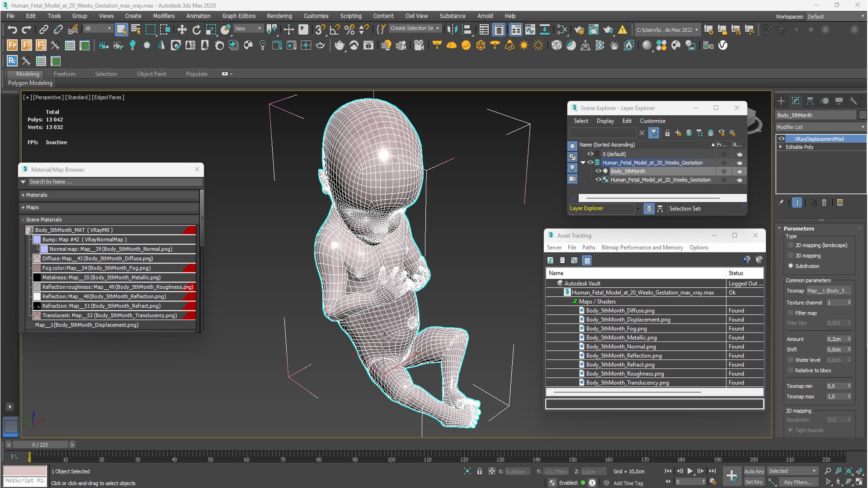This screenshot has width=868, height=488.
Task: Open Customize menu in Scene Explorer
Action: (x=653, y=121)
